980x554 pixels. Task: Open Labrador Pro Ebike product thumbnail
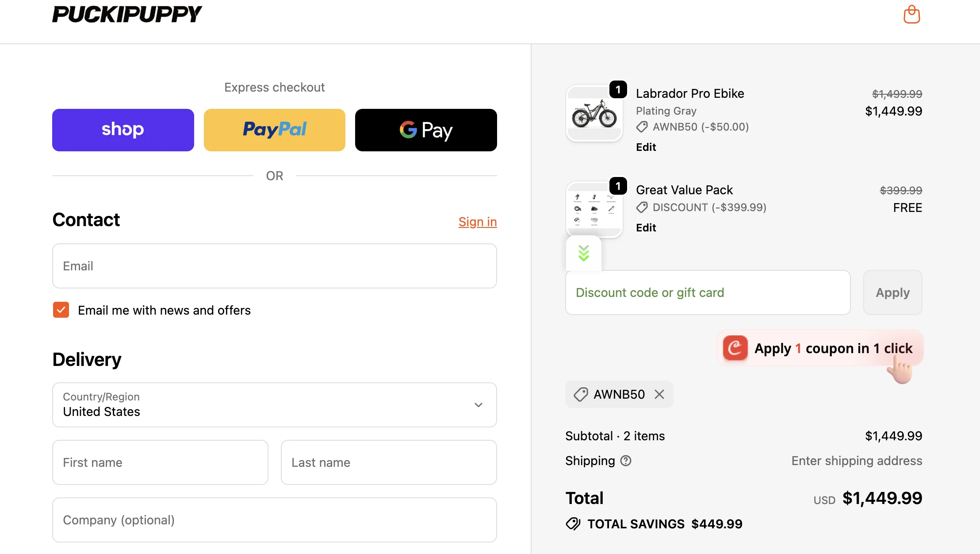coord(594,113)
